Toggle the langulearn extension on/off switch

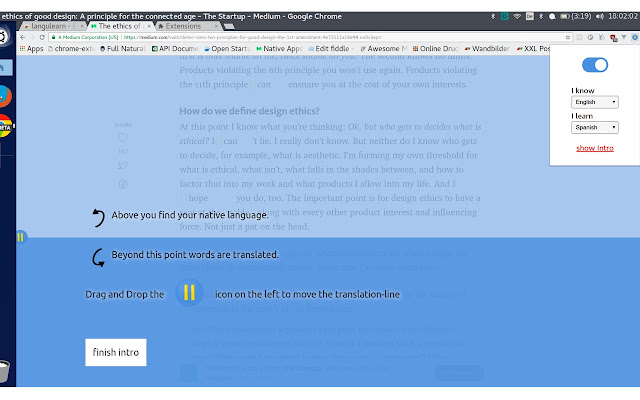click(x=595, y=65)
